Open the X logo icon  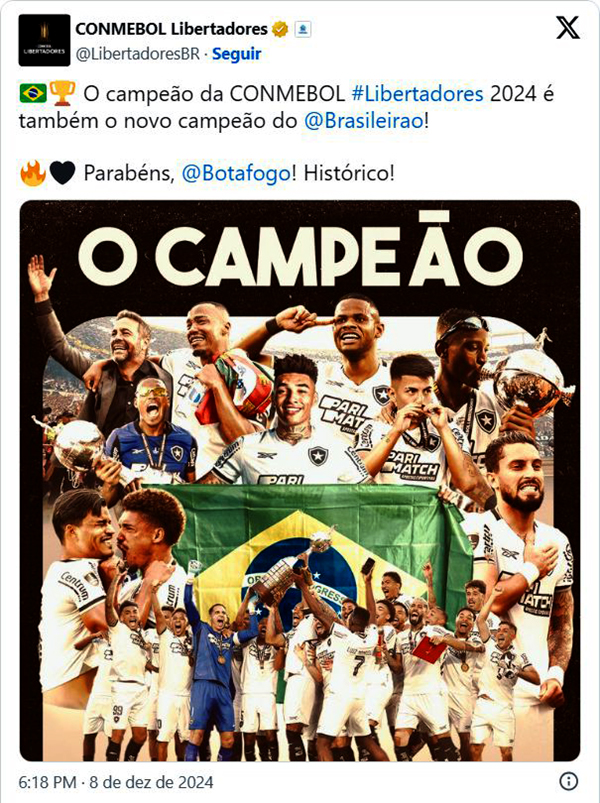pyautogui.click(x=568, y=27)
